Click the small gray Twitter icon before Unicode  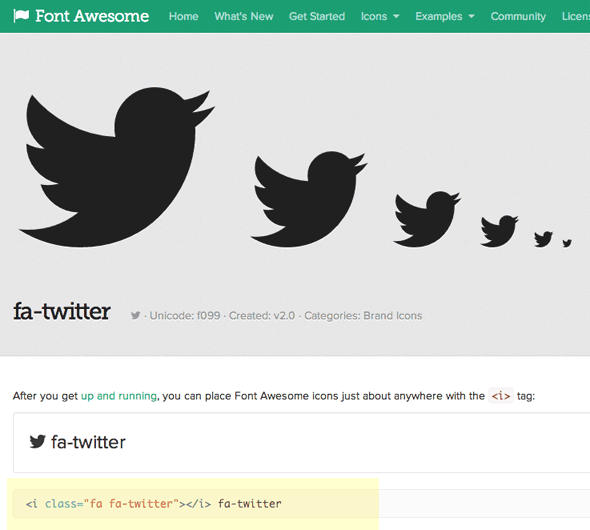coord(135,315)
